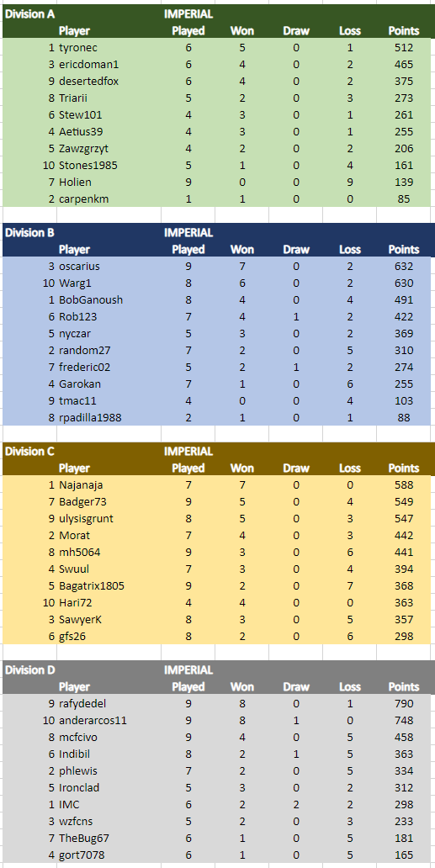This screenshot has height=868, width=435.
Task: Select tyronec's points value 512
Action: coord(404,48)
